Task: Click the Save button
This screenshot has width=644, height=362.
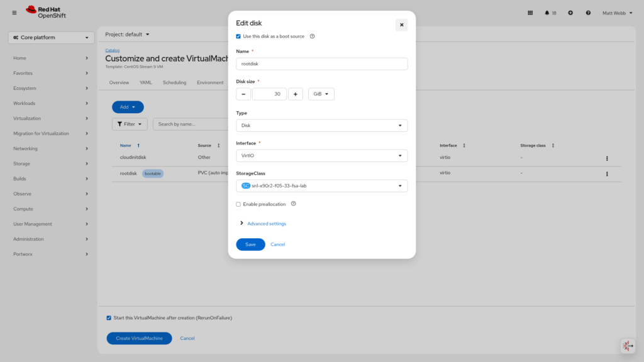Action: click(250, 244)
